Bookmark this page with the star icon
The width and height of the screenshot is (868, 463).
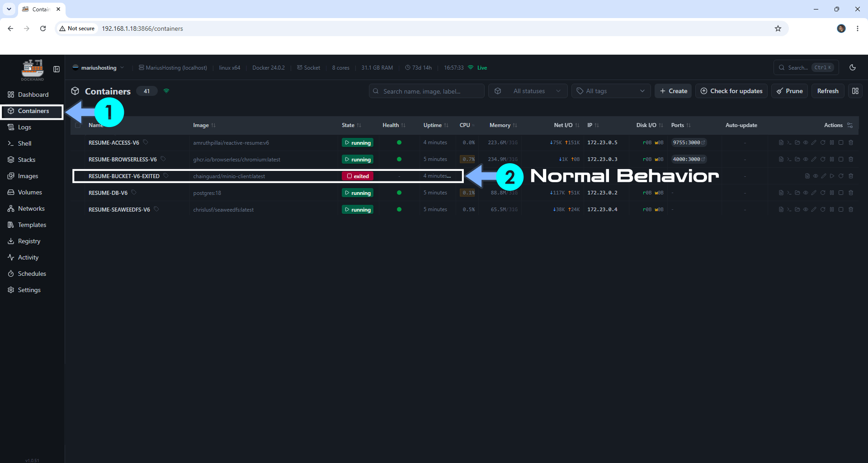[x=778, y=28]
